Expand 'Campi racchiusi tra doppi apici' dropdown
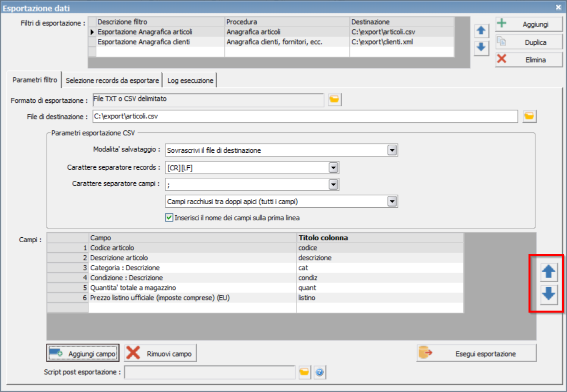The width and height of the screenshot is (567, 392). click(x=392, y=202)
